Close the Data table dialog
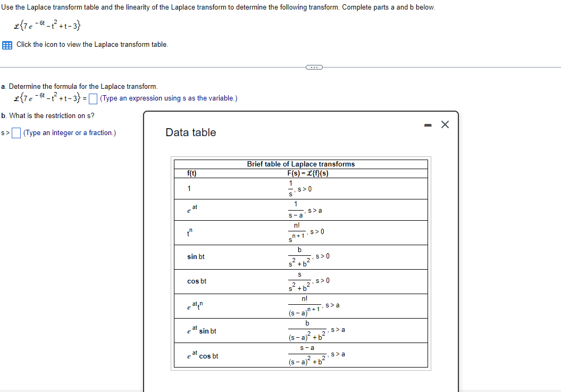This screenshot has width=561, height=392. 445,124
